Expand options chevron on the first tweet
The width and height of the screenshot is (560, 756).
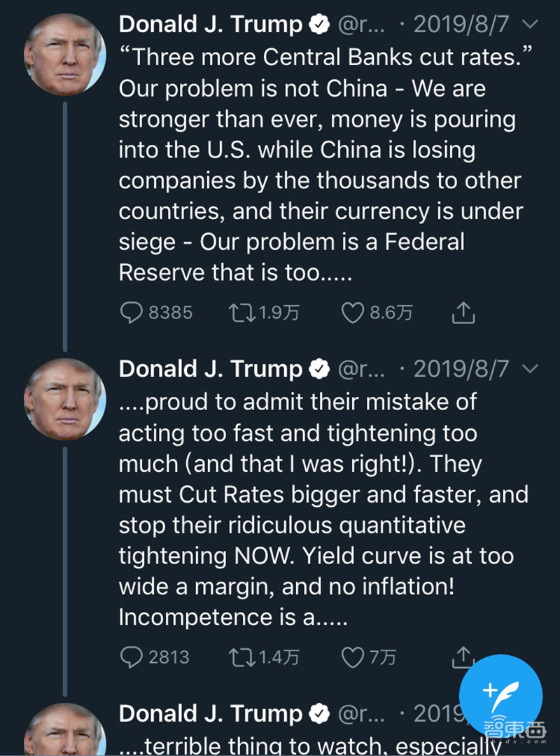[531, 24]
